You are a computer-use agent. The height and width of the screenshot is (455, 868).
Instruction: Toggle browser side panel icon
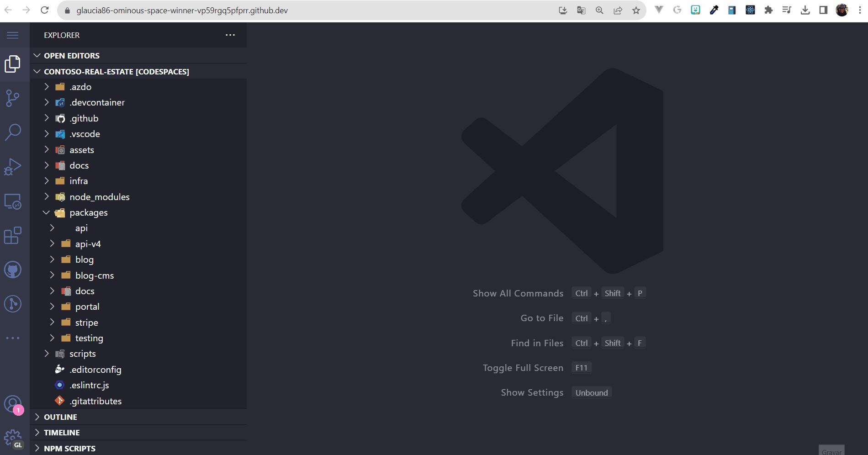823,10
